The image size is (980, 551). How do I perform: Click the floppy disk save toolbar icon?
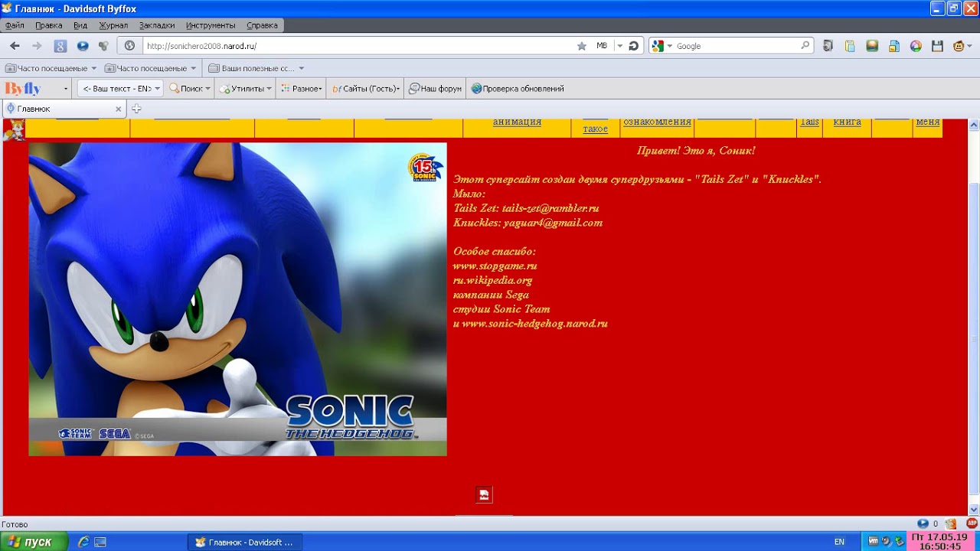click(937, 46)
